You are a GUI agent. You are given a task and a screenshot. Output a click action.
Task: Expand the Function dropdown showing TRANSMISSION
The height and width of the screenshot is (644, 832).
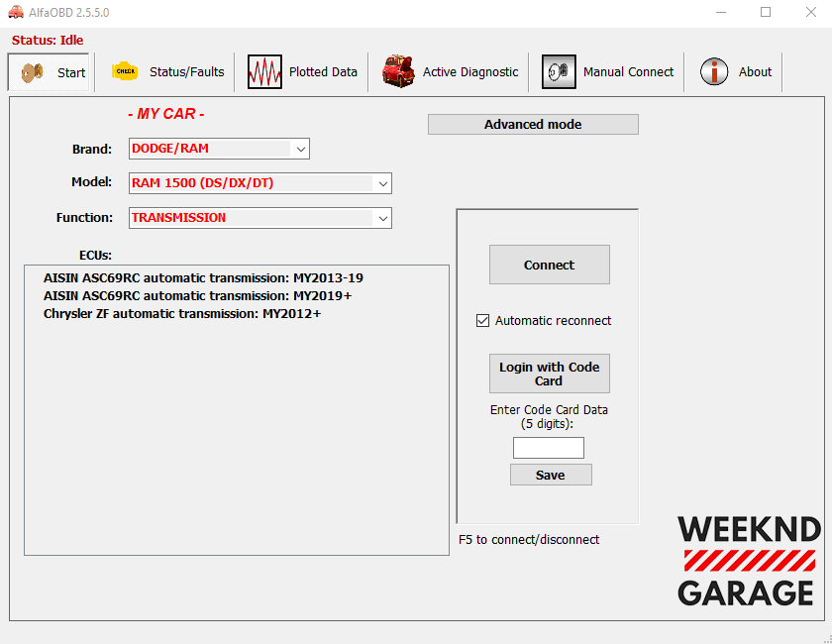383,218
